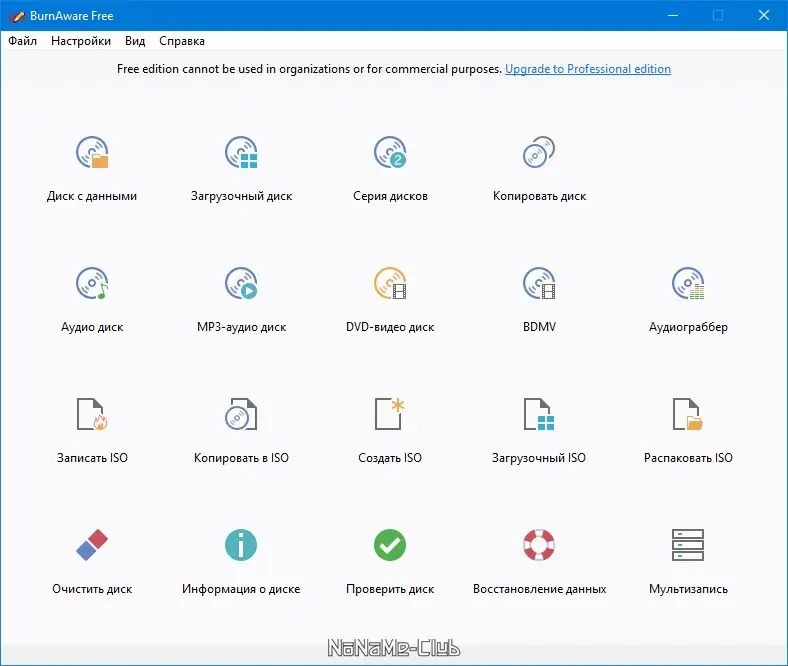
Task: Select the Мультизапись server icon
Action: tap(688, 545)
